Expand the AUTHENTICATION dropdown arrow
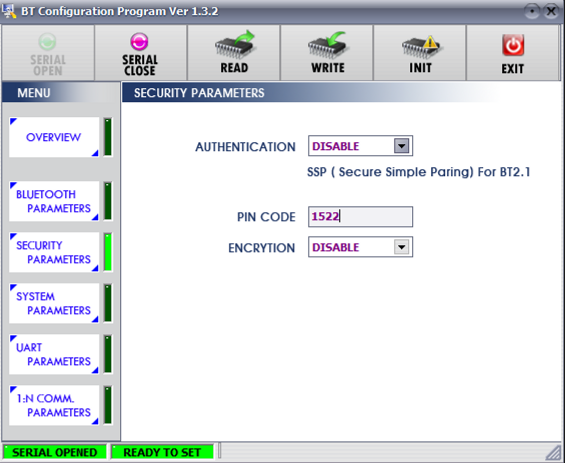 pos(401,146)
